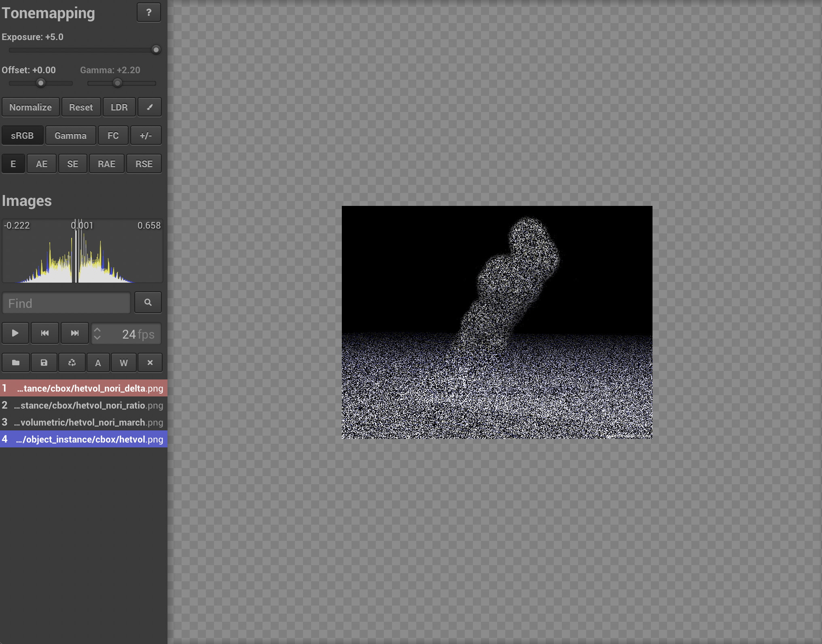Viewport: 822px width, 644px height.
Task: Decrease the fps value with the down arrow
Action: click(97, 337)
